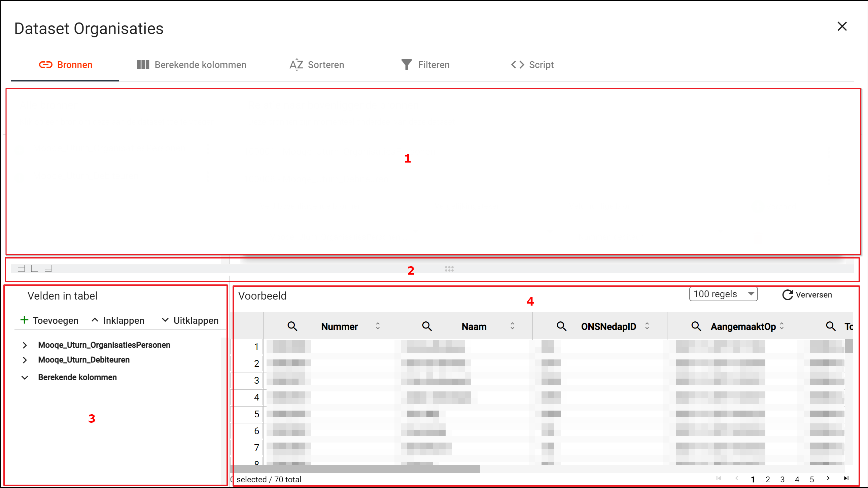
Task: Click the search icon in AangemaaktOp column
Action: click(696, 326)
